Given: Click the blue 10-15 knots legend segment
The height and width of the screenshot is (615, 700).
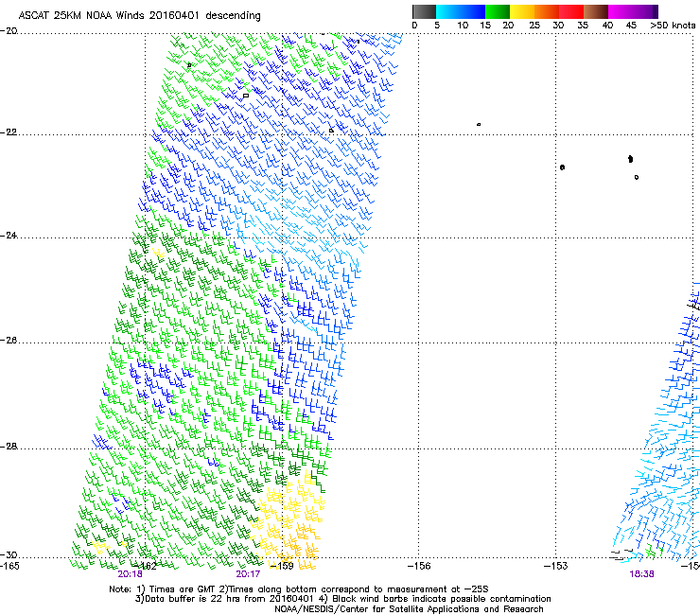Looking at the screenshot, I should coord(473,11).
